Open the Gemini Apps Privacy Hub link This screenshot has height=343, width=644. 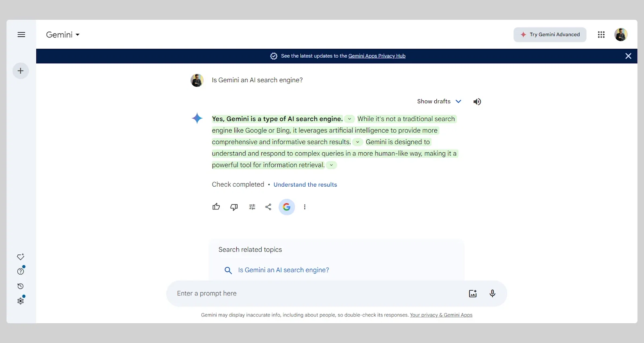click(377, 56)
